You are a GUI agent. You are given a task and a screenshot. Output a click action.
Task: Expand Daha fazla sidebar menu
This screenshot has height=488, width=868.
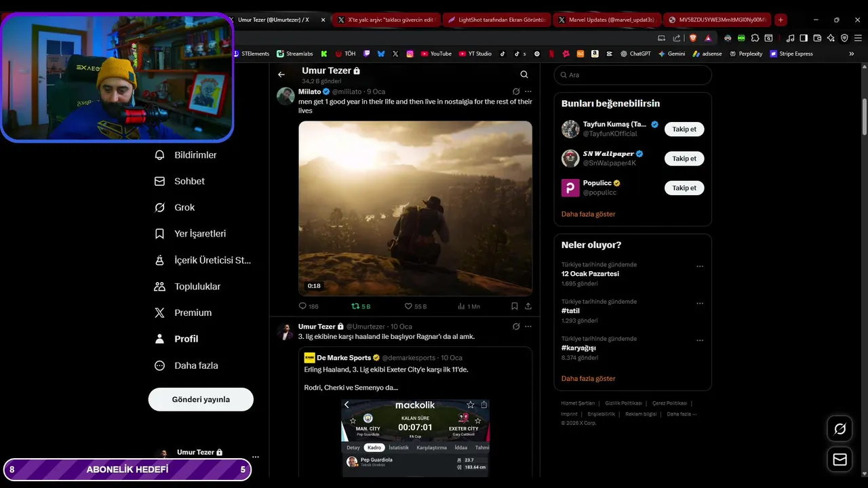186,365
